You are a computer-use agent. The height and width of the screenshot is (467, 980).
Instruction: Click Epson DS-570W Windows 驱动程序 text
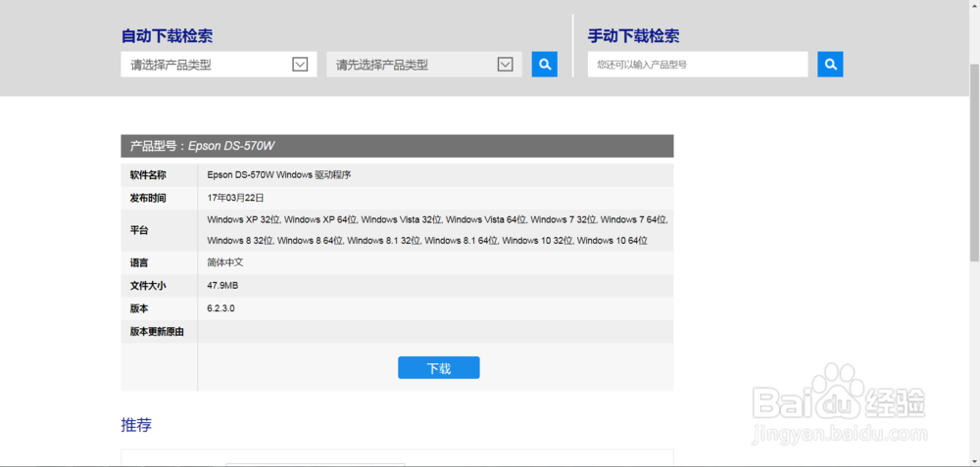coord(279,175)
